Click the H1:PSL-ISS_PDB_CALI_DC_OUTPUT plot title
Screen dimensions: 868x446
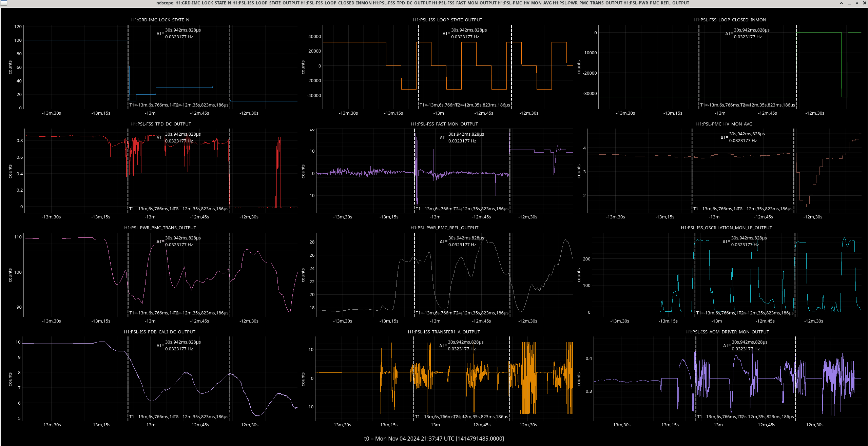(159, 332)
